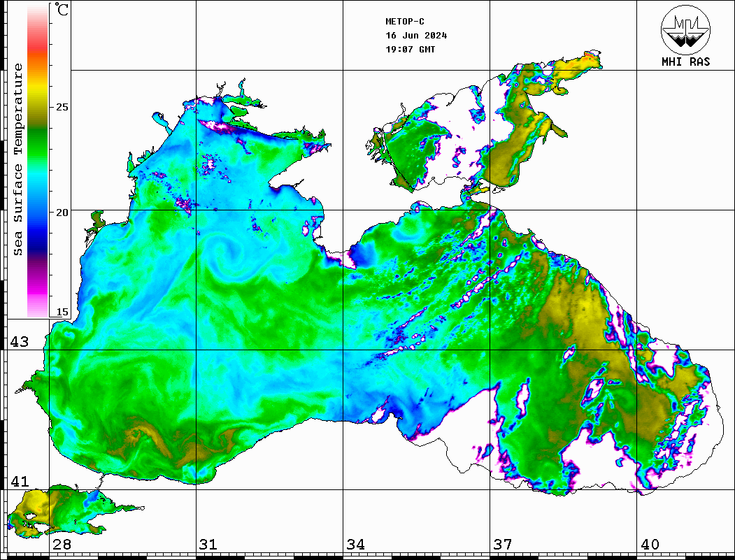This screenshot has height=560, width=735.
Task: Click longitude label '31'
Action: pos(208,545)
